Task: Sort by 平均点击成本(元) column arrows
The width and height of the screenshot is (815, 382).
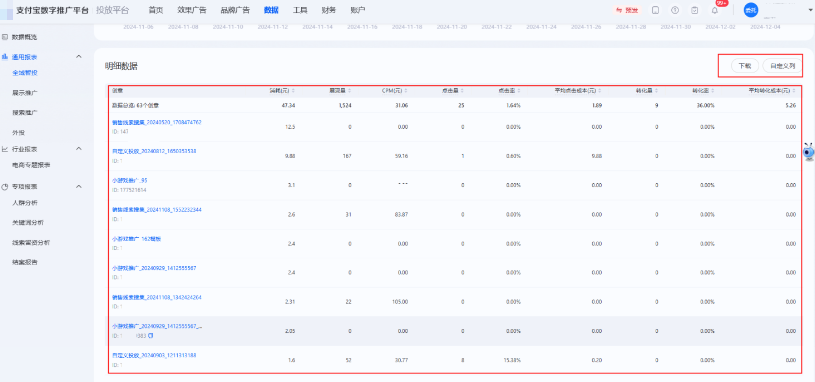Action: tap(600, 91)
